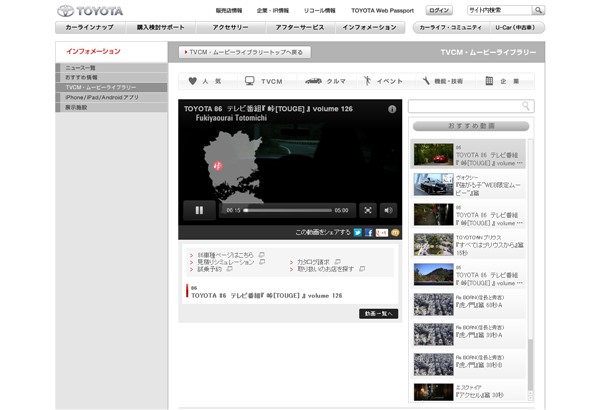
Task: Open the リコール情報 link
Action: [x=320, y=11]
